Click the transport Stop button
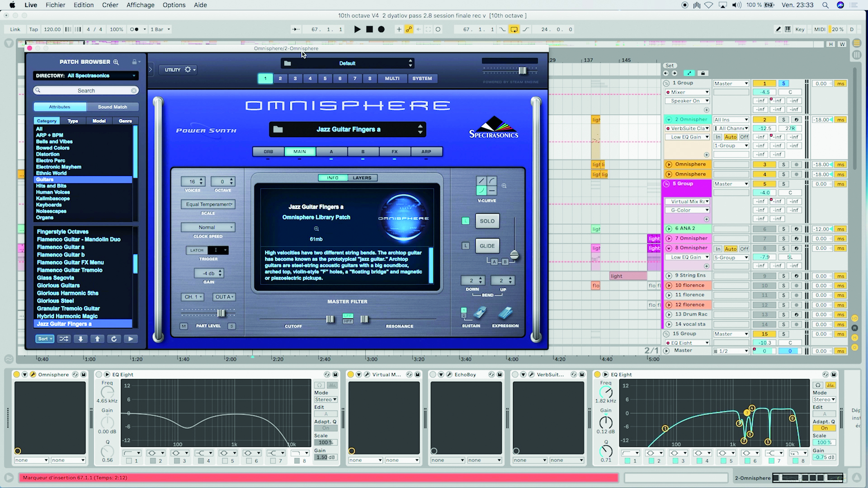This screenshot has height=488, width=868. coord(369,29)
